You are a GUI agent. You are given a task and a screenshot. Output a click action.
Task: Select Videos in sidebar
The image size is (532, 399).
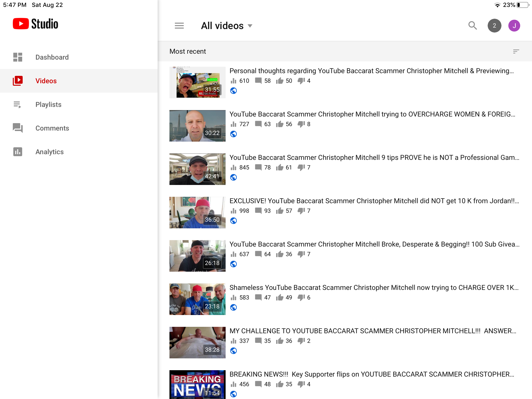[79, 81]
